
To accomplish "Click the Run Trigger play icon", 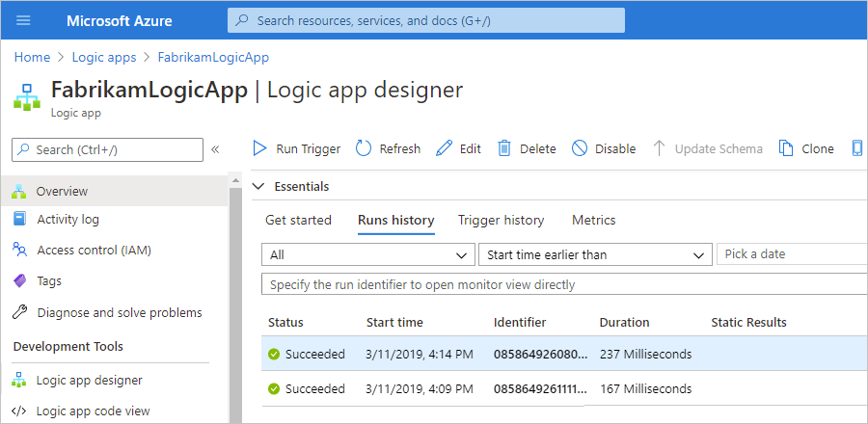I will [259, 148].
